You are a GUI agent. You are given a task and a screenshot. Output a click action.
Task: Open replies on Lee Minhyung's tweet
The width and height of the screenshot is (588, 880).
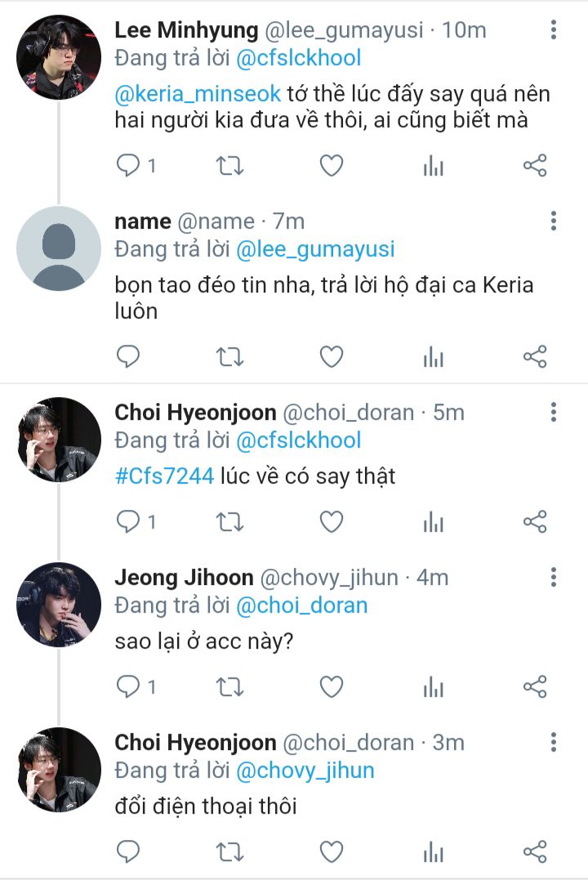coord(129,166)
